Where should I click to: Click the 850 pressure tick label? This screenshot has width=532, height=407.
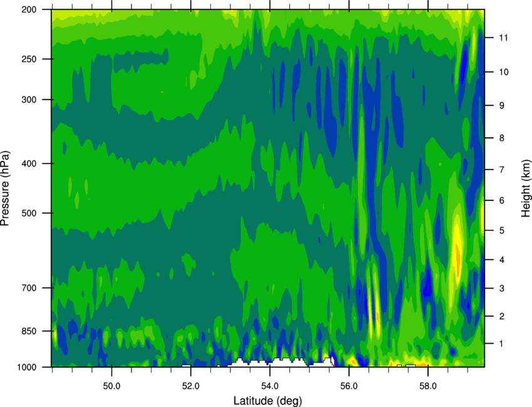pos(29,331)
